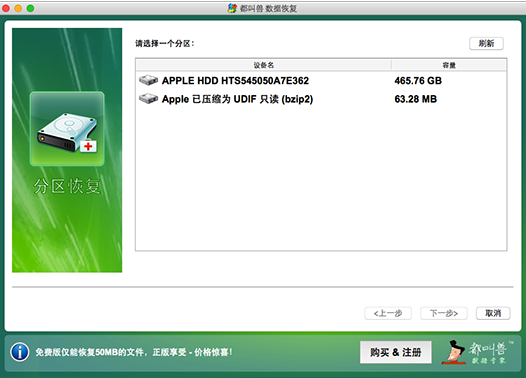Click the drive icon beside APPLE HDD

click(148, 80)
